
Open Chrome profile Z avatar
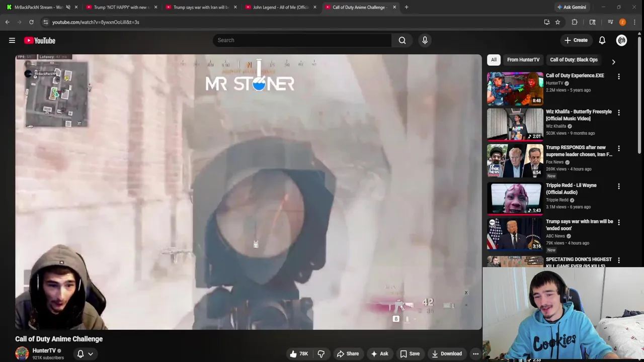pyautogui.click(x=622, y=22)
